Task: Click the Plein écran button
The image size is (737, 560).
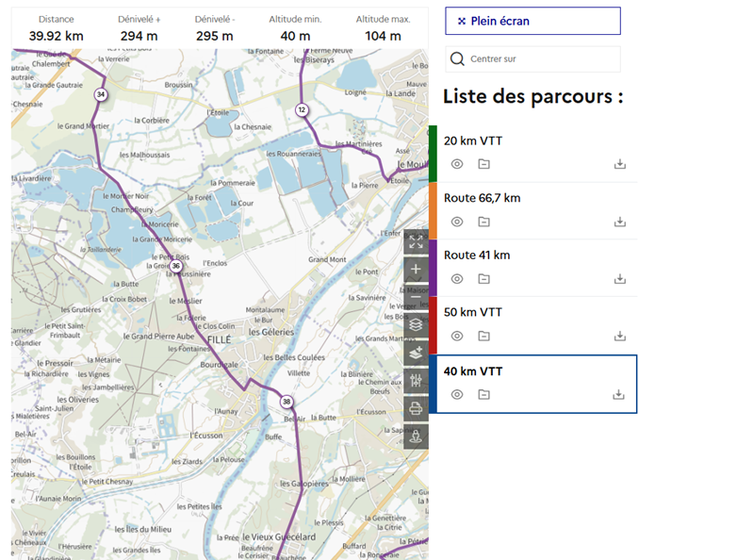Action: 532,21
